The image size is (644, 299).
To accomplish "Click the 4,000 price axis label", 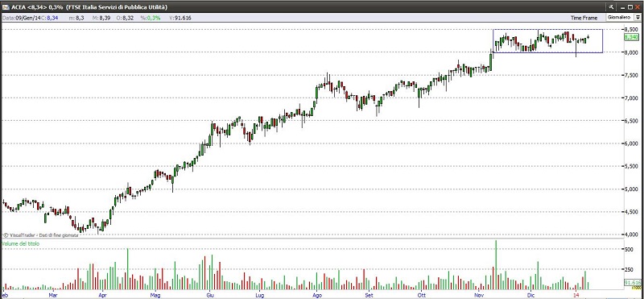I will [632, 235].
